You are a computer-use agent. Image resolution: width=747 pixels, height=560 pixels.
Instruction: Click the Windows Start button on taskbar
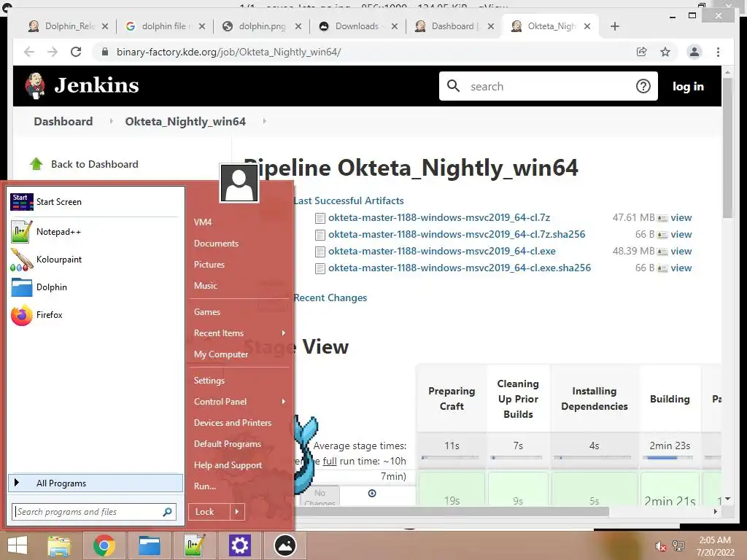coord(18,545)
